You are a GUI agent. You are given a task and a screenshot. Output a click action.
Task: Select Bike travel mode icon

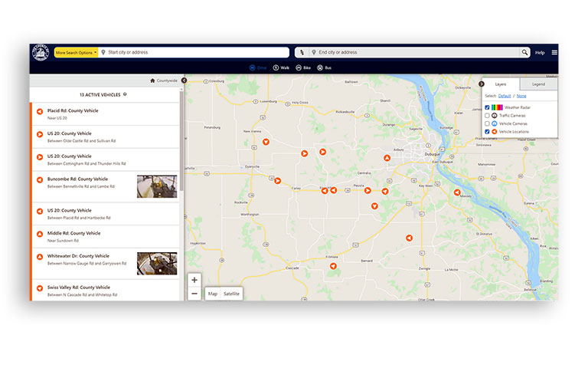(x=299, y=68)
